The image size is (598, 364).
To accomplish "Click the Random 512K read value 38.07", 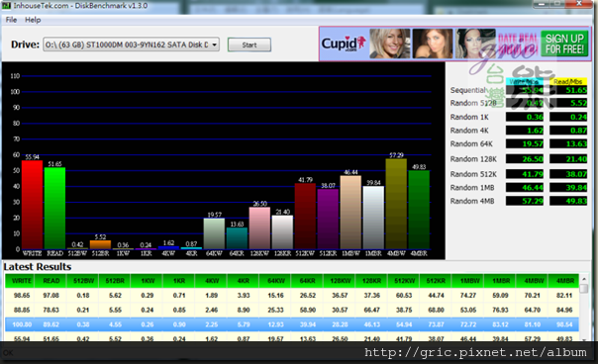I will click(x=568, y=174).
